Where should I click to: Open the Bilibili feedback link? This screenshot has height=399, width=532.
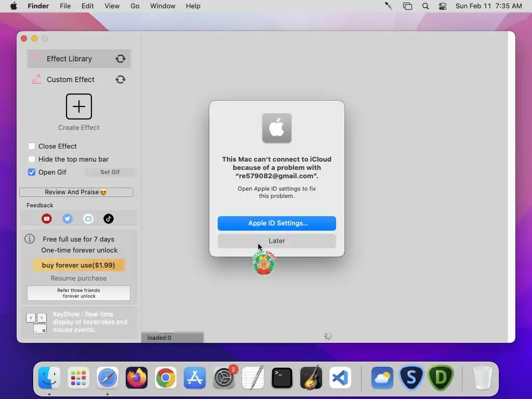coord(88,219)
